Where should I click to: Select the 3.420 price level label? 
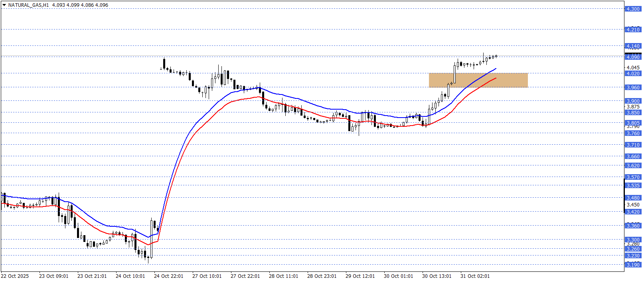tap(633, 212)
